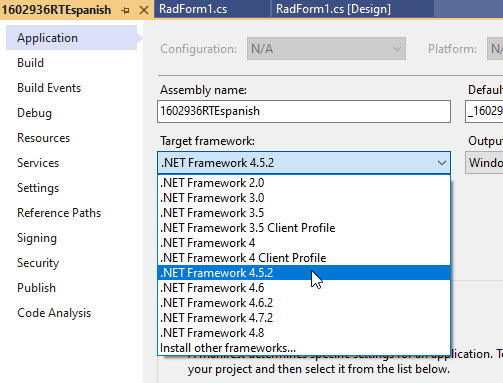Image resolution: width=503 pixels, height=383 pixels.
Task: Select Install other frameworks... entry
Action: [x=304, y=348]
